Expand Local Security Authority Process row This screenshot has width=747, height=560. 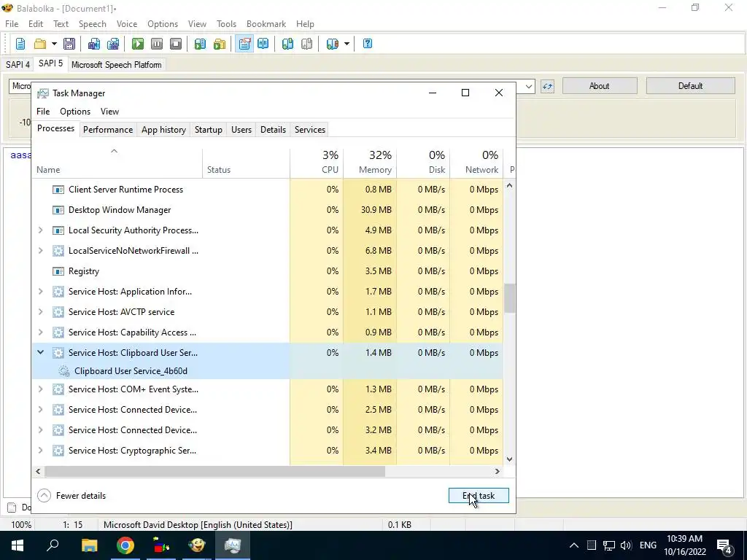click(41, 230)
